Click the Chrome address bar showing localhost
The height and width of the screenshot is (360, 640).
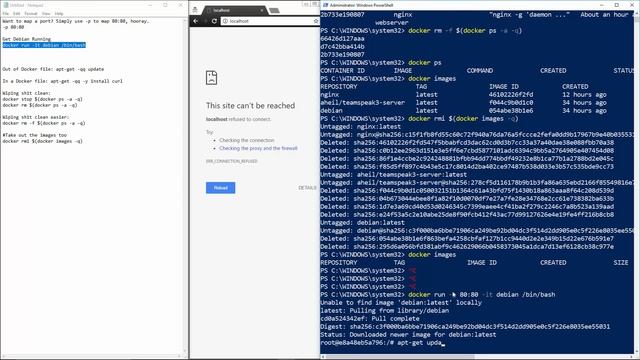[x=269, y=21]
